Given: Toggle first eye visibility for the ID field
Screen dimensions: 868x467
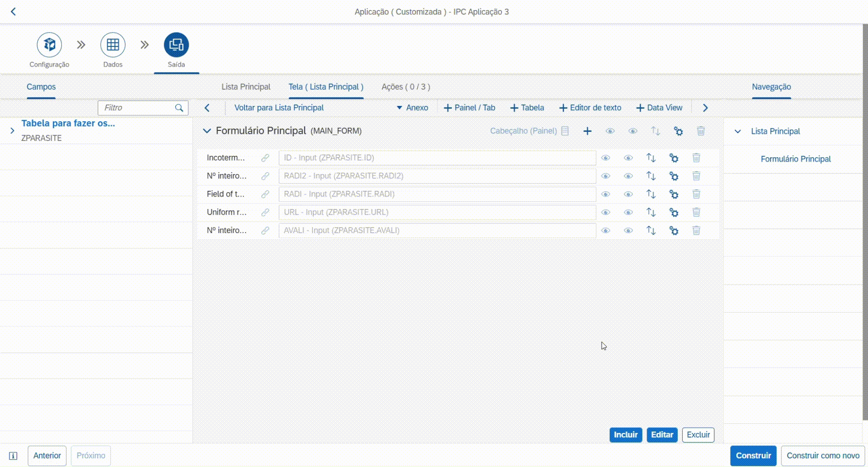Looking at the screenshot, I should point(605,158).
